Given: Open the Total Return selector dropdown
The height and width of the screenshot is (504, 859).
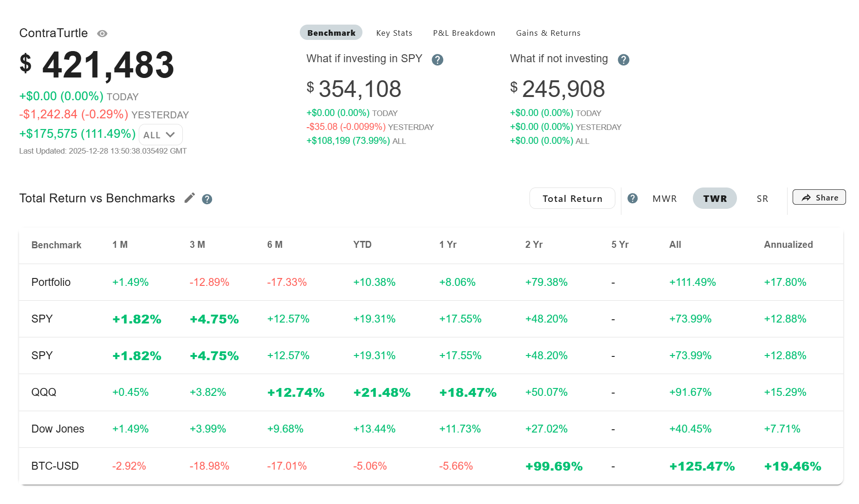Looking at the screenshot, I should click(x=572, y=199).
